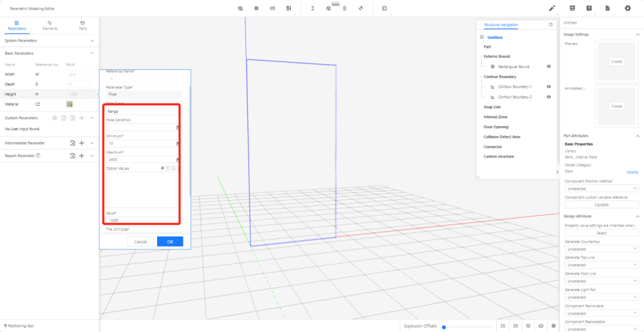The image size is (644, 332).
Task: Click the detach icon in Structural navigation panel
Action: coord(550,25)
